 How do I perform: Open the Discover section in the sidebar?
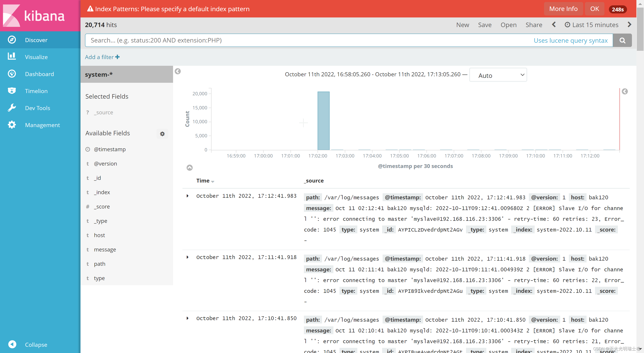36,40
